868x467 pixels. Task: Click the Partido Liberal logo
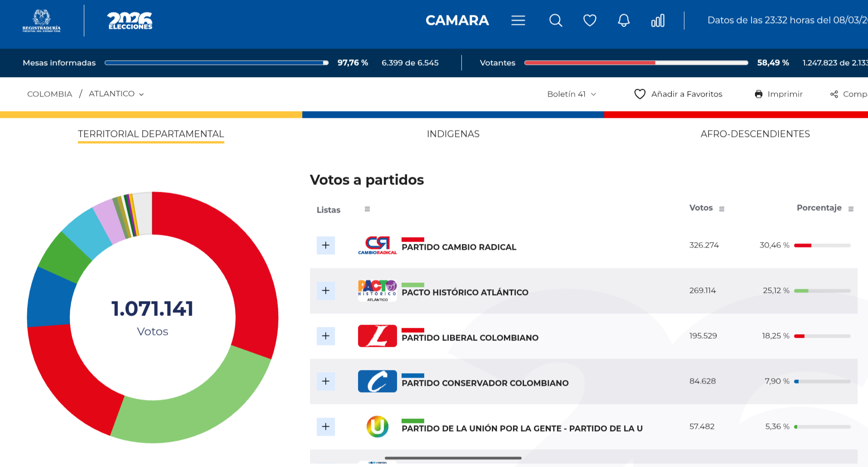pos(377,336)
